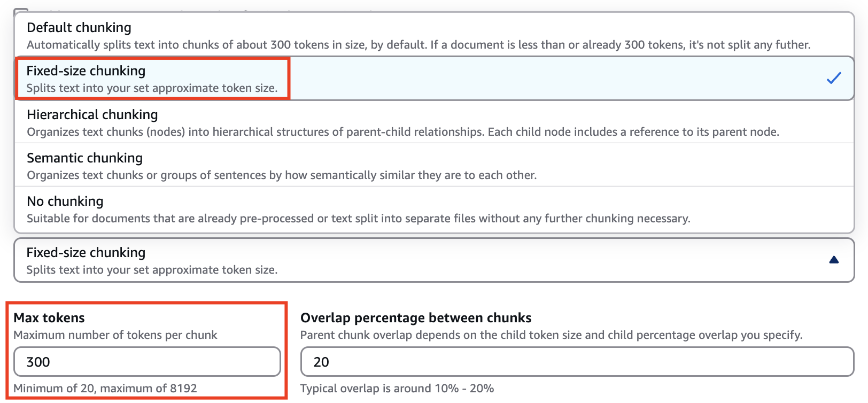Enable the checkbox at the top of the form
The height and width of the screenshot is (403, 868).
21,10
